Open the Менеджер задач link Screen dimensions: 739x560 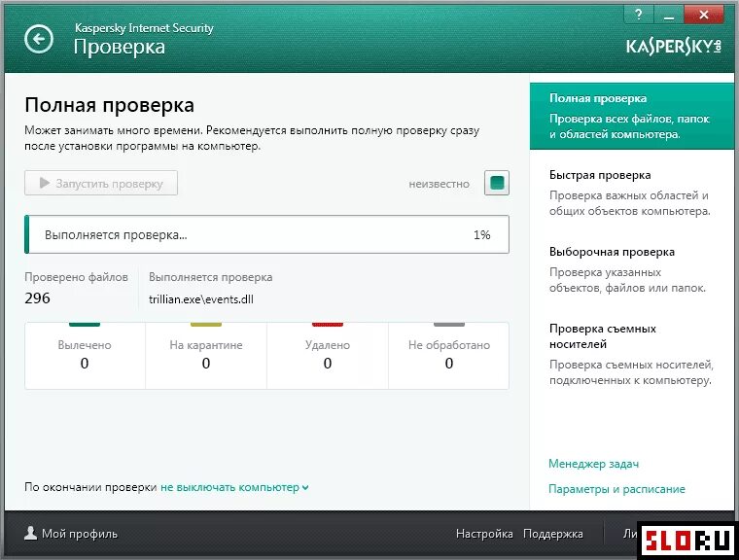(593, 464)
